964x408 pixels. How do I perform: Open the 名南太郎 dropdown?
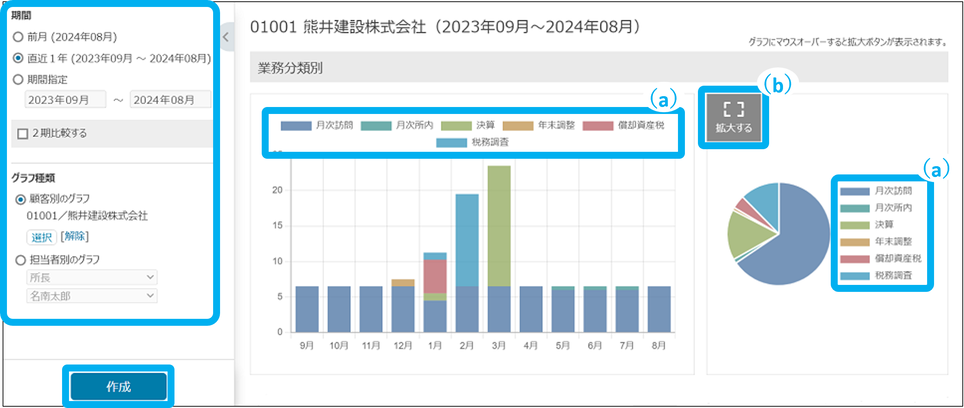(93, 296)
